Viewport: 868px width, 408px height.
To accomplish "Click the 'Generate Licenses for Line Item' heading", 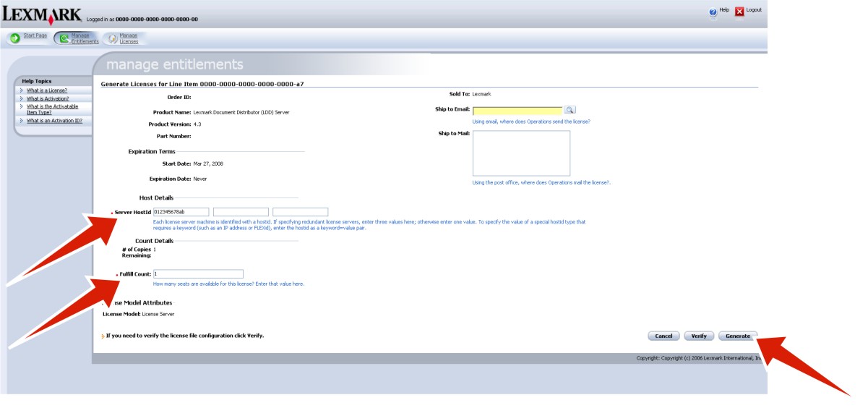I will tap(202, 84).
